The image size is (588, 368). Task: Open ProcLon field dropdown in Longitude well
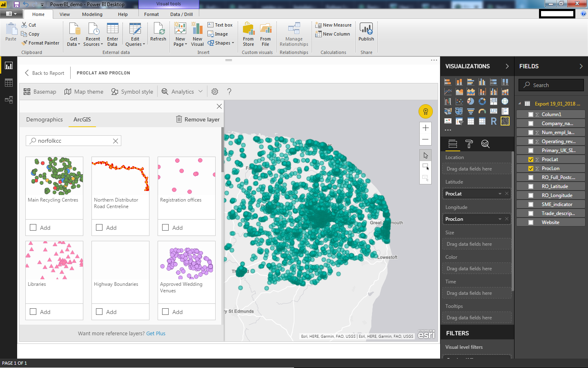500,219
